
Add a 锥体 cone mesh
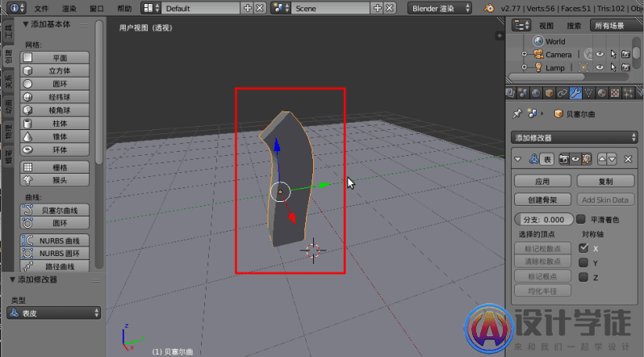click(55, 136)
